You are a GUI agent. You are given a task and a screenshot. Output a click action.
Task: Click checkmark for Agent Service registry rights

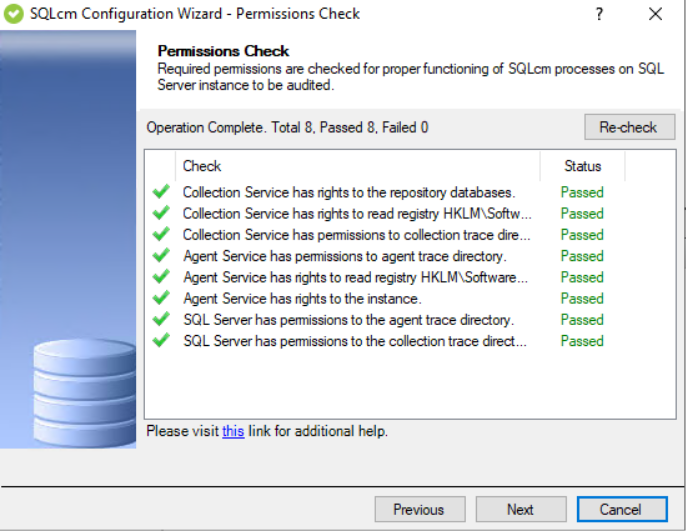pyautogui.click(x=160, y=277)
